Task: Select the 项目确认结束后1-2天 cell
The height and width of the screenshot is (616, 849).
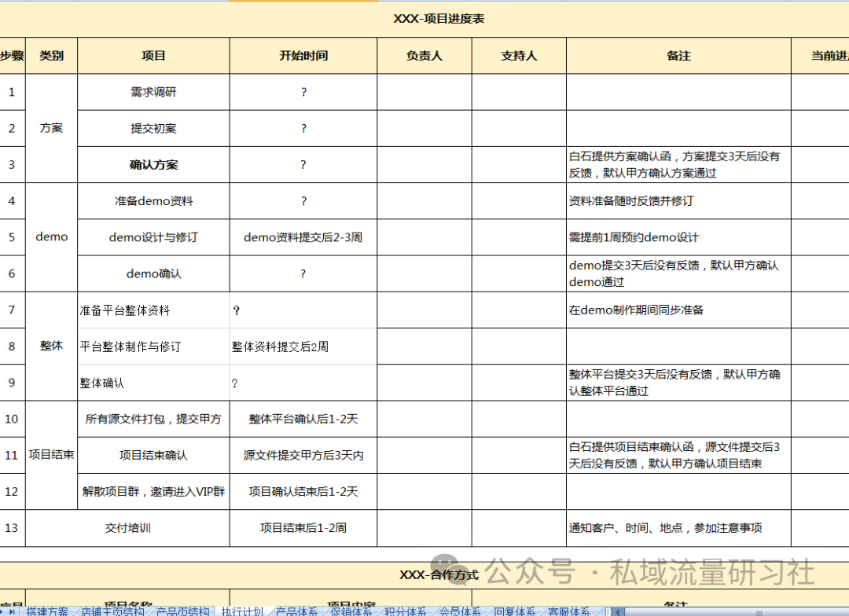Action: pos(303,492)
